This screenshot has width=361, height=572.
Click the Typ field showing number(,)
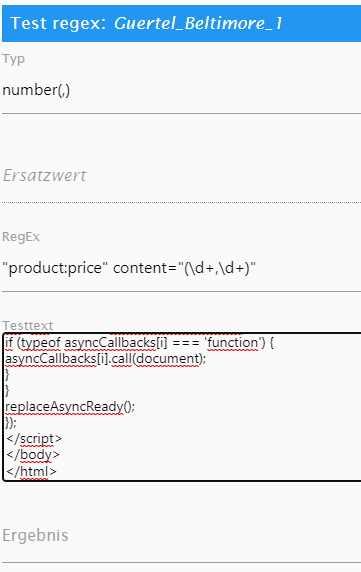181,90
